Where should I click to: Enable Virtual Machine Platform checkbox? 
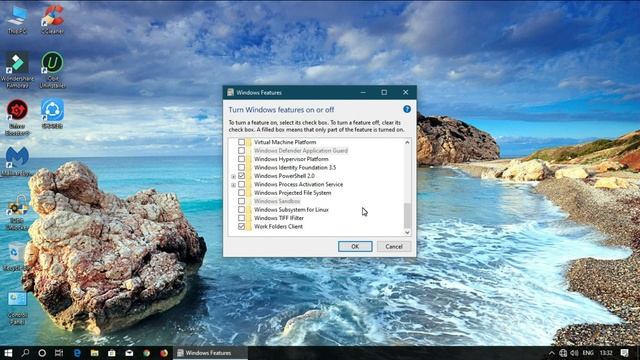[241, 142]
